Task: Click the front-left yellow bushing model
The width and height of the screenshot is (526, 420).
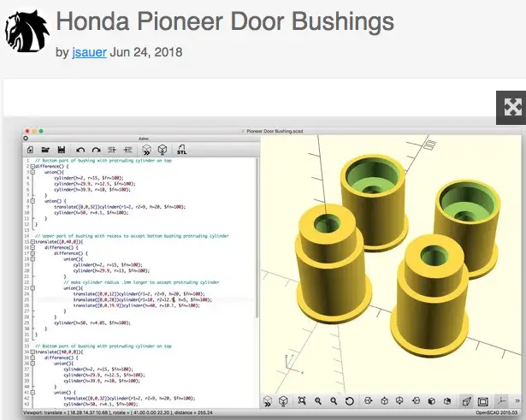Action: (x=332, y=265)
